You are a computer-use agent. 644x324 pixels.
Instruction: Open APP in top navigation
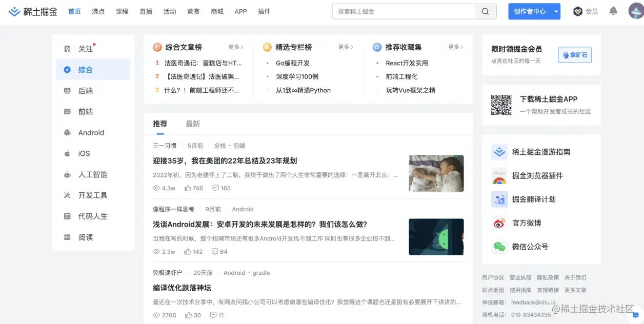click(240, 11)
